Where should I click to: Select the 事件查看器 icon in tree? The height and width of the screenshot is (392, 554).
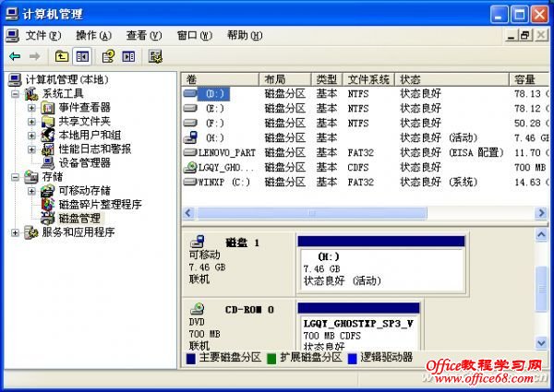(x=48, y=107)
